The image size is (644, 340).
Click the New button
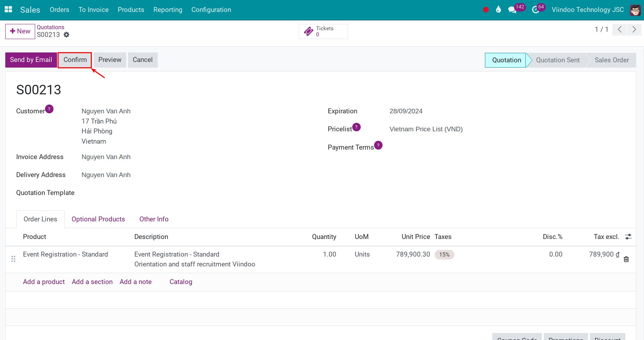pos(20,31)
